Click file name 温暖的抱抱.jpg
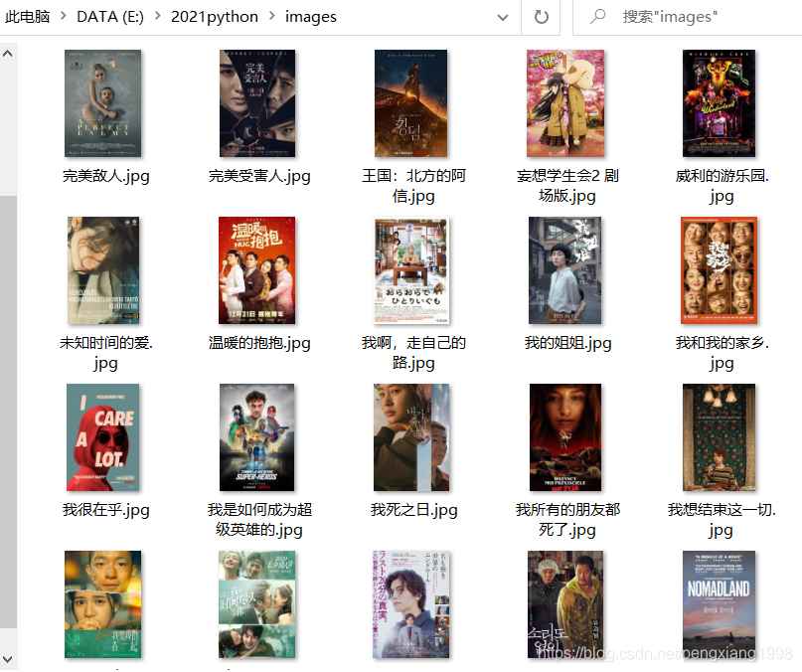This screenshot has width=802, height=672. [x=259, y=343]
